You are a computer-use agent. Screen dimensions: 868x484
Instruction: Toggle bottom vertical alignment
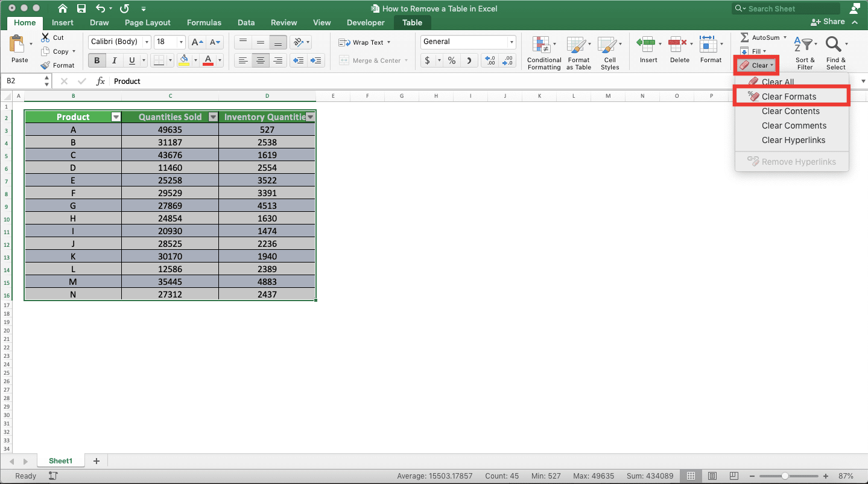coord(278,42)
